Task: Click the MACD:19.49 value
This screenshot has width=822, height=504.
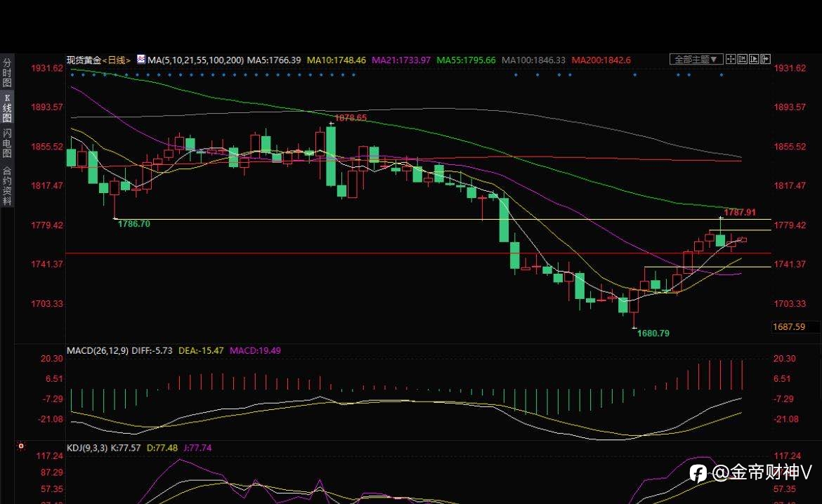Action: pos(255,350)
